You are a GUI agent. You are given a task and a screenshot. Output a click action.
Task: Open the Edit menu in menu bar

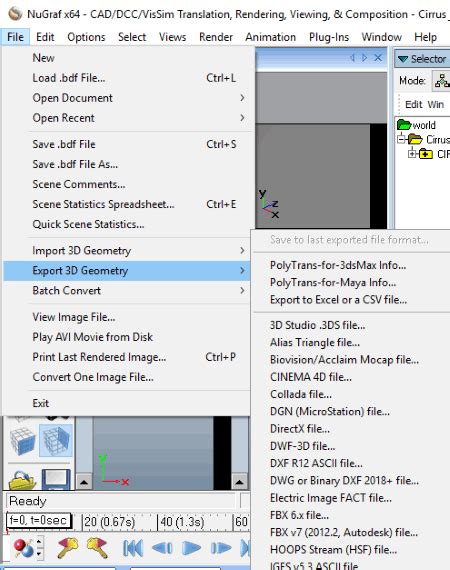45,37
